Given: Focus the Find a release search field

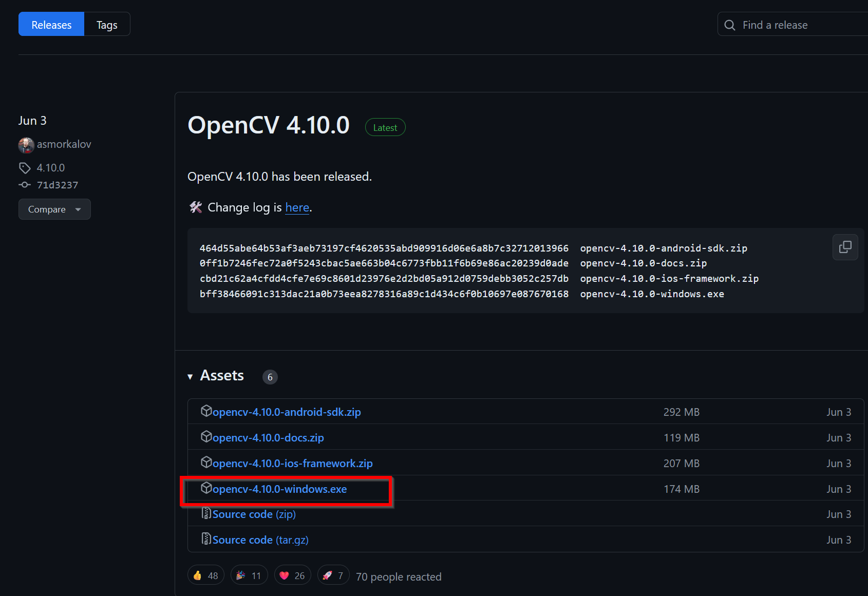Looking at the screenshot, I should [x=794, y=25].
